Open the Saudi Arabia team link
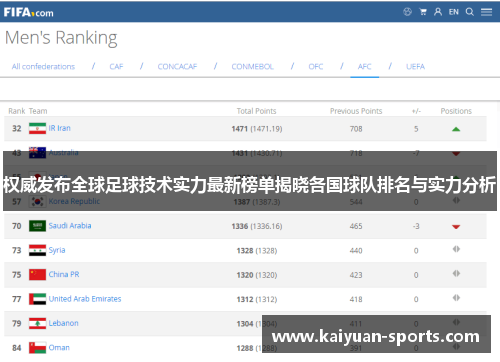 [70, 226]
